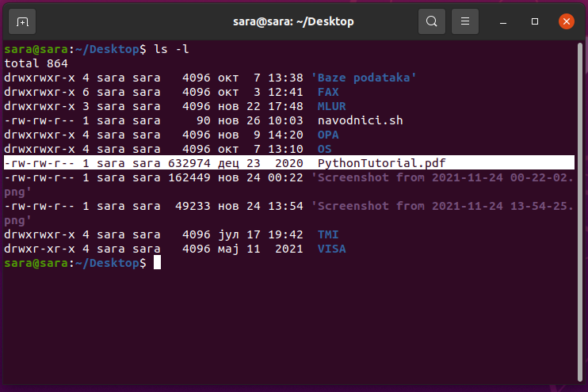Click the MLUR directory name
The image size is (588, 392).
(x=331, y=106)
